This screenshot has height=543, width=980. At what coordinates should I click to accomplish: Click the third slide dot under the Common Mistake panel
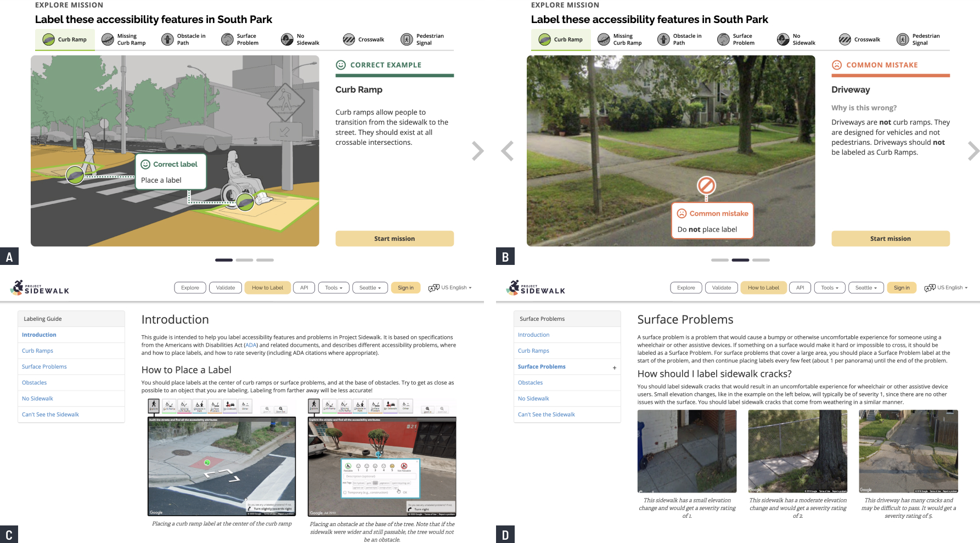[x=761, y=260]
